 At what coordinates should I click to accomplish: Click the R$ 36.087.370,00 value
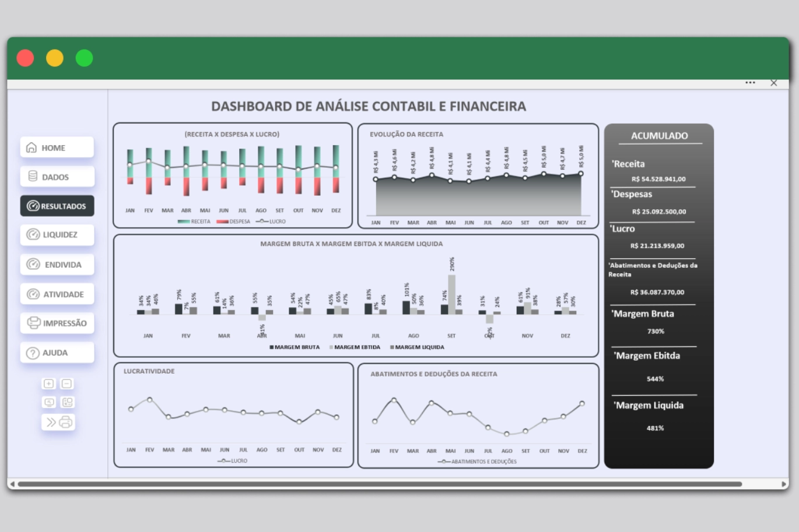point(657,292)
